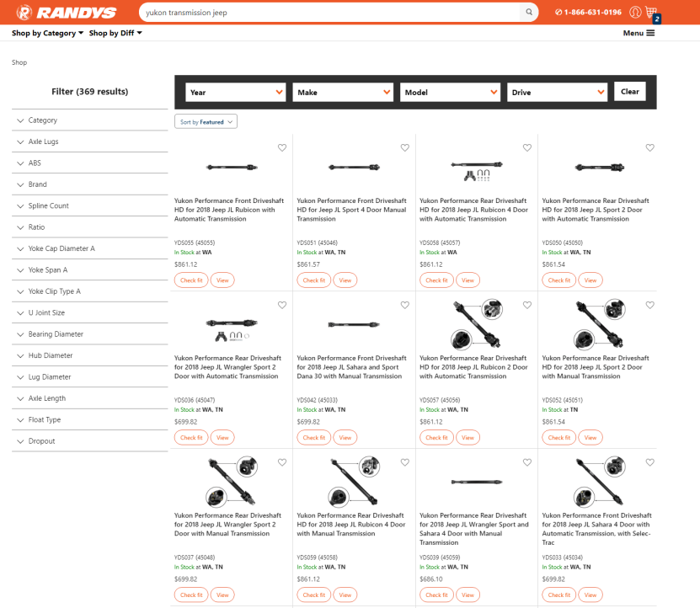
Task: Open the Drive dropdown
Action: pyautogui.click(x=557, y=92)
